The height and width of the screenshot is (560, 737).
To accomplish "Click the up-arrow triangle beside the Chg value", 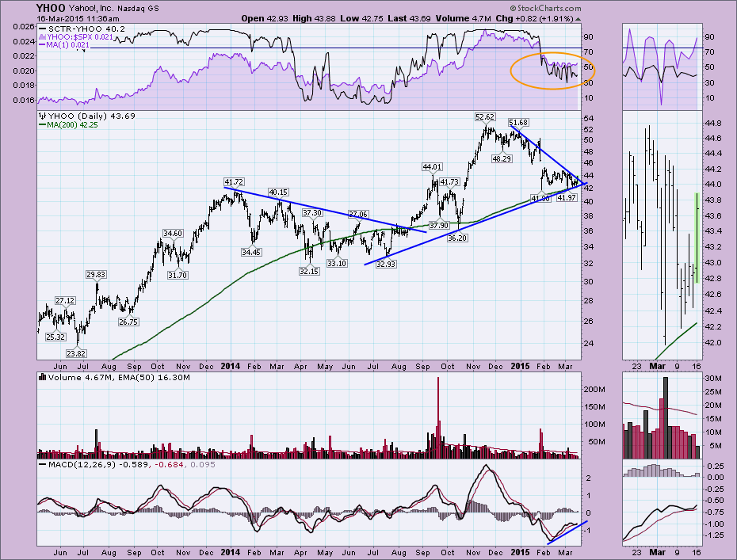I will tap(579, 19).
